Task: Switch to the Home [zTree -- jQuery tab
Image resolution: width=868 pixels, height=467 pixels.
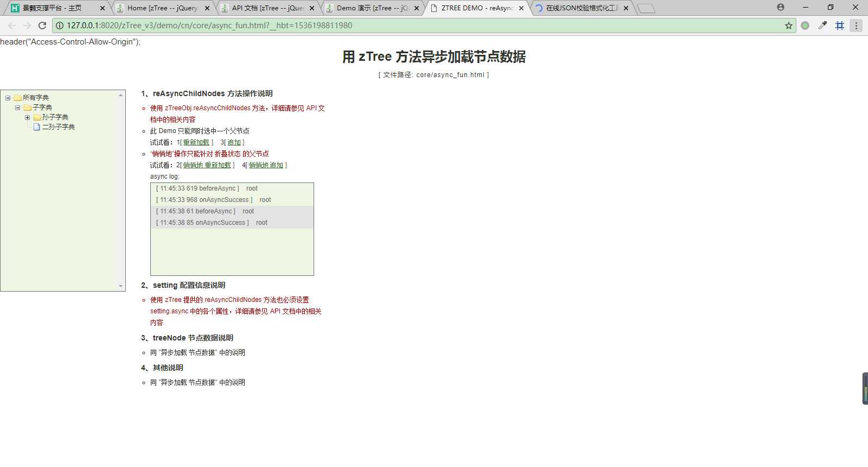Action: click(163, 8)
